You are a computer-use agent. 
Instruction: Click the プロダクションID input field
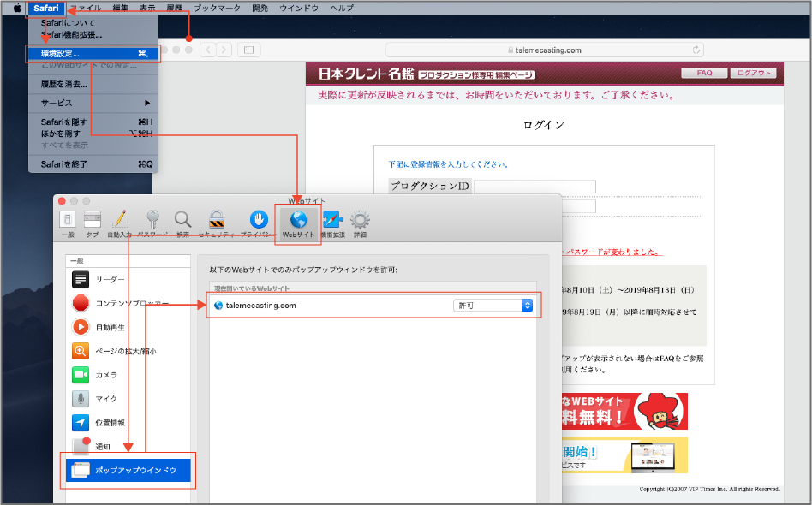click(x=534, y=187)
